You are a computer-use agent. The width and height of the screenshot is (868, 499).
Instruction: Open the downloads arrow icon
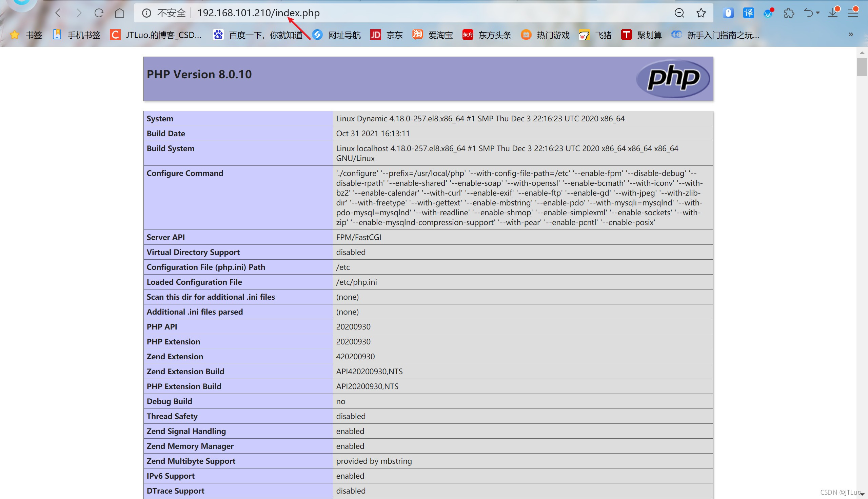pos(832,13)
